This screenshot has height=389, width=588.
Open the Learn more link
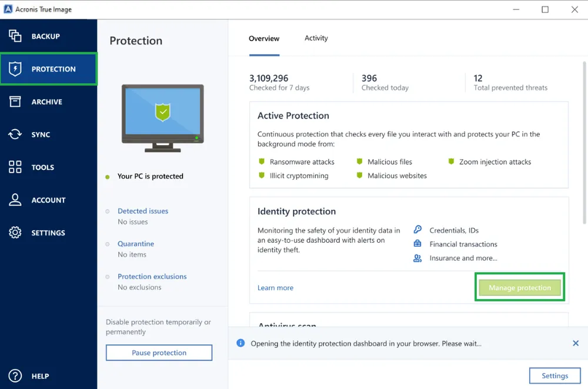275,288
